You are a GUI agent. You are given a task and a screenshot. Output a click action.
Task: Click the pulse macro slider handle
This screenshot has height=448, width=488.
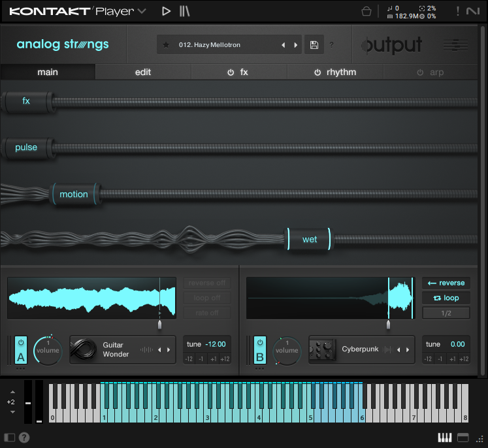click(27, 148)
